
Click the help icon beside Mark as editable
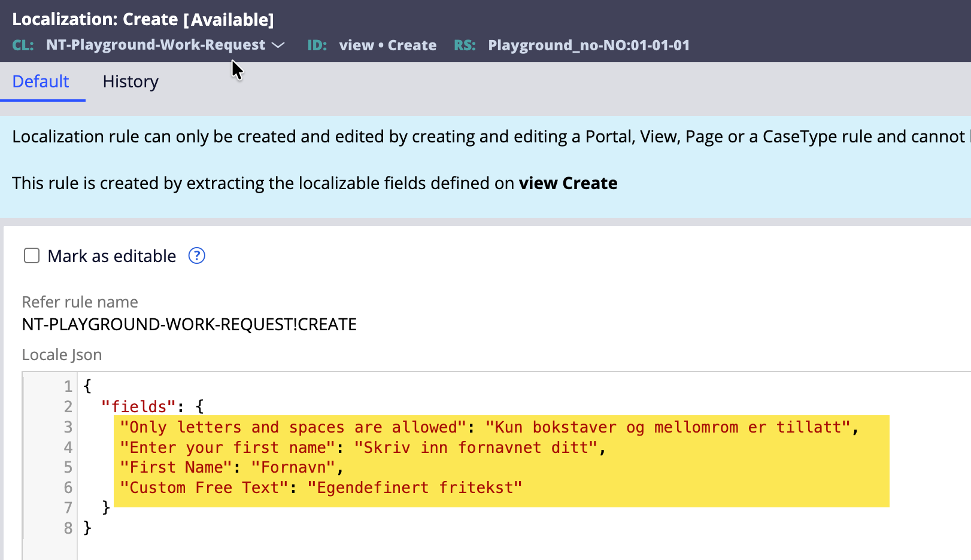tap(196, 256)
